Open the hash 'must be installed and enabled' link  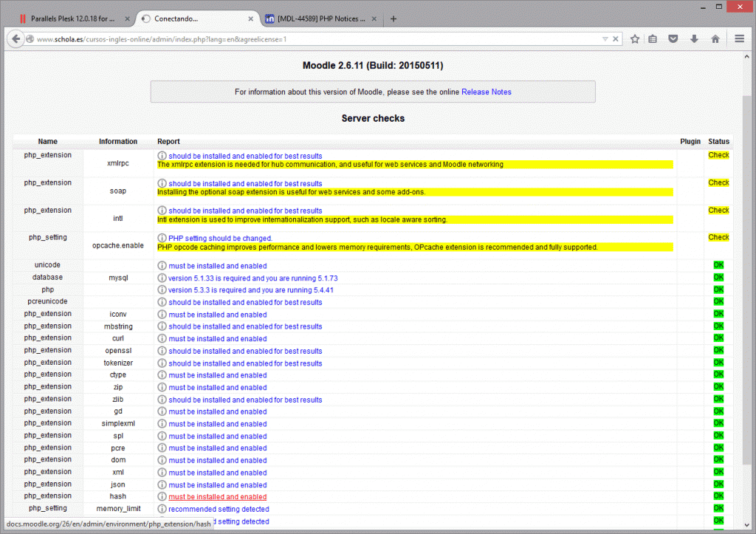[x=218, y=497]
